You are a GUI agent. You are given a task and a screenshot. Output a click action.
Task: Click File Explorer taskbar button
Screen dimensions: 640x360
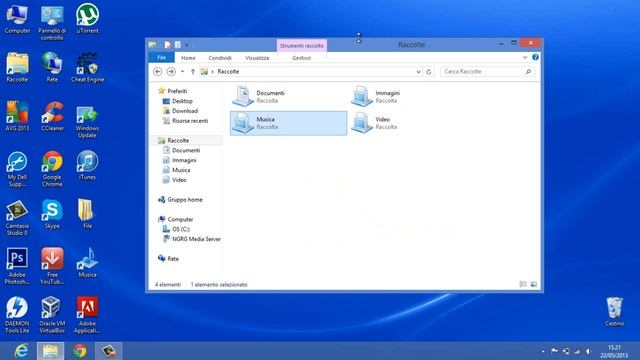tap(50, 351)
